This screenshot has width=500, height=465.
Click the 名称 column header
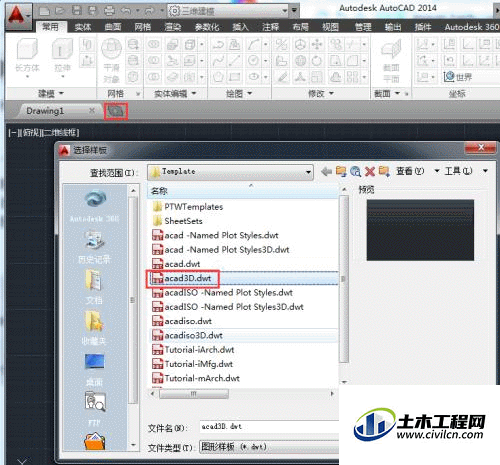pos(243,191)
